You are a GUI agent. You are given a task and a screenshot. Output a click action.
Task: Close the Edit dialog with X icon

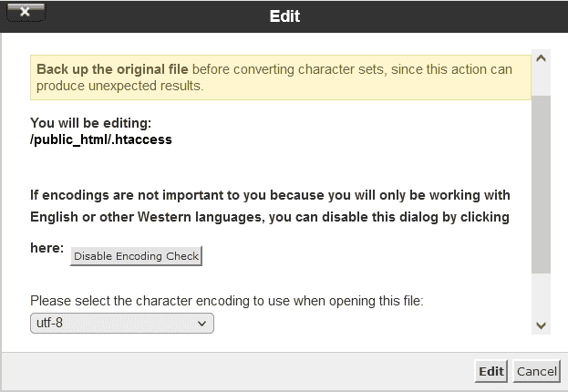[25, 13]
